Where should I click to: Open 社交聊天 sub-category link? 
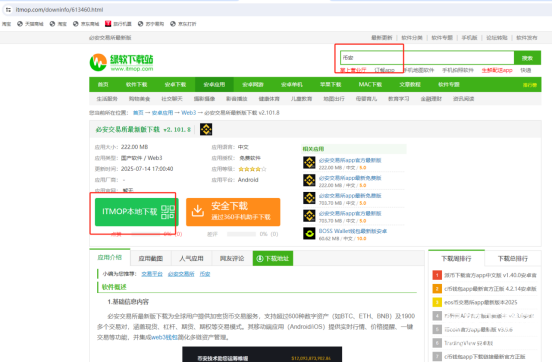point(172,99)
